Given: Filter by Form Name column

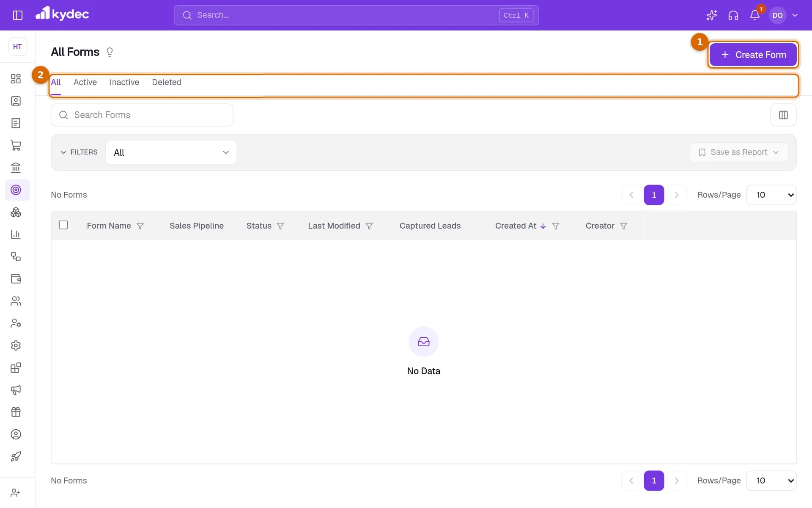Looking at the screenshot, I should click(140, 226).
